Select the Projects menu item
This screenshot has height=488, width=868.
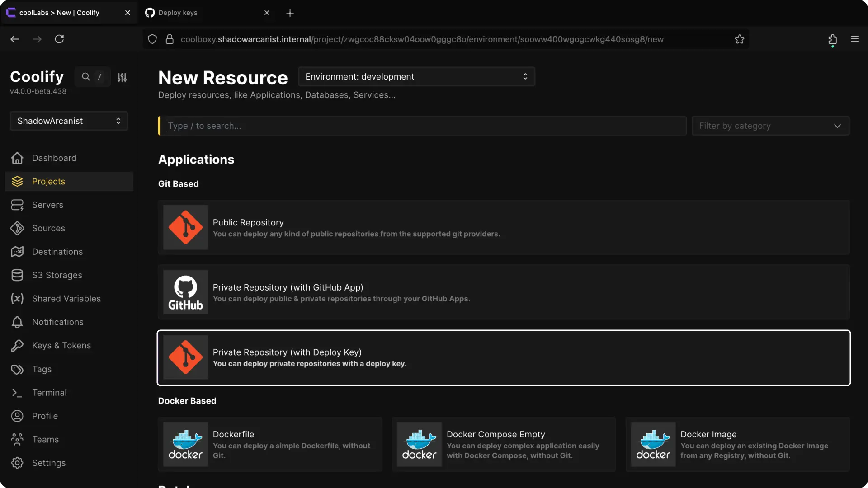(48, 181)
